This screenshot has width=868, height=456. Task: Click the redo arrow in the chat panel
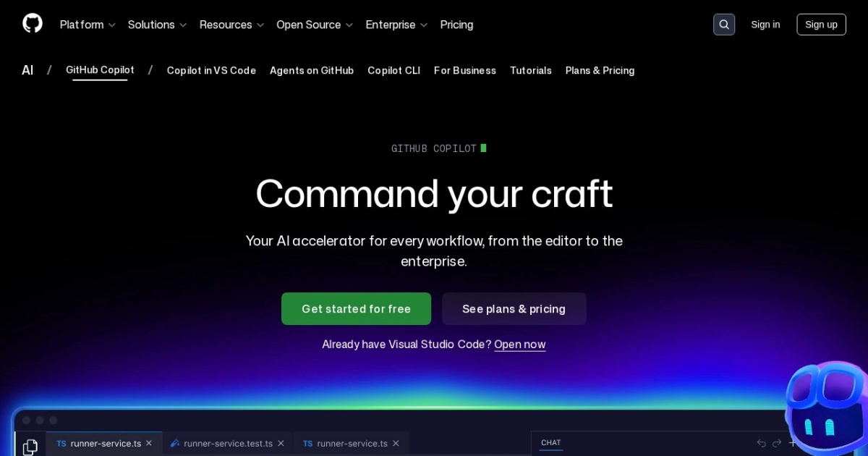pyautogui.click(x=776, y=442)
